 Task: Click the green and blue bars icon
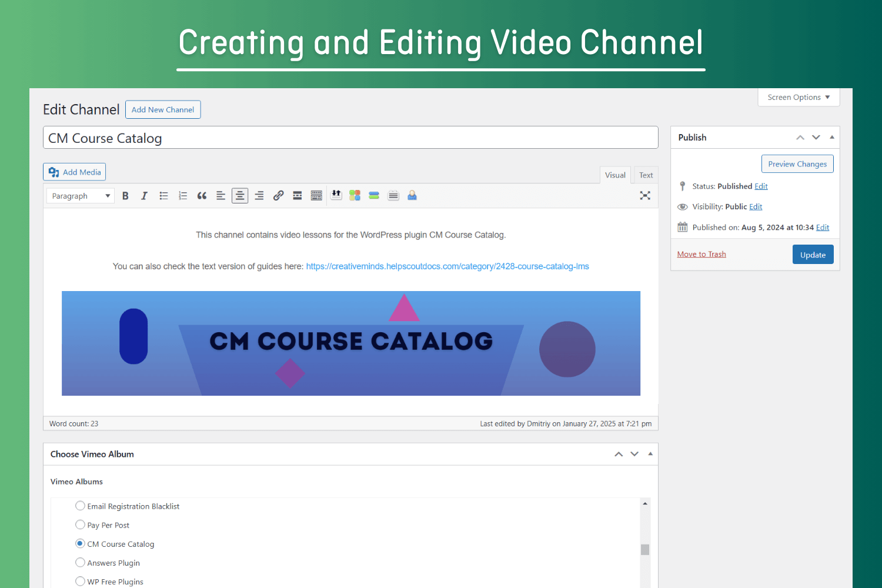point(374,195)
